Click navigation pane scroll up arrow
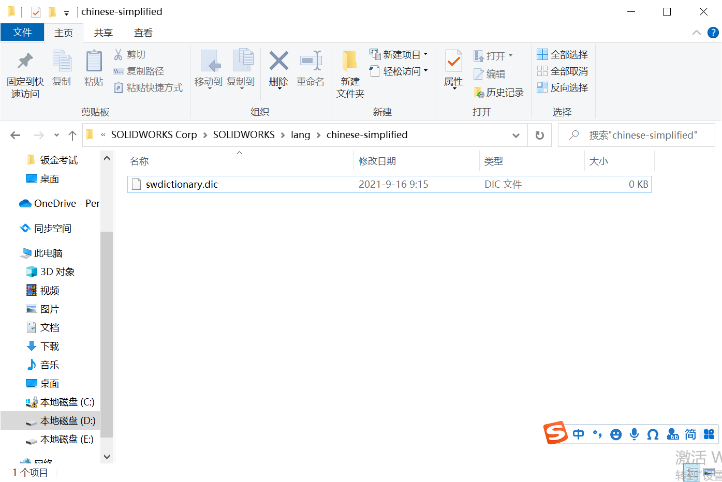This screenshot has height=482, width=722. click(x=107, y=158)
